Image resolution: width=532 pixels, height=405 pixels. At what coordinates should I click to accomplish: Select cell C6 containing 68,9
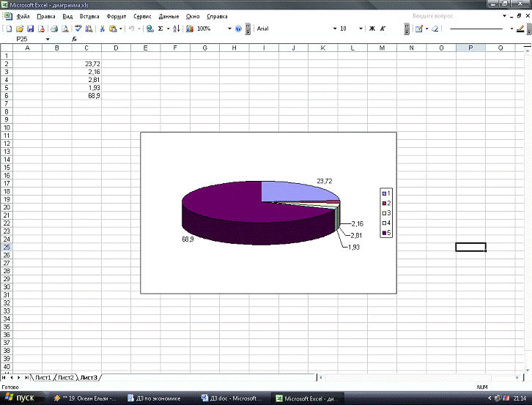(86, 96)
